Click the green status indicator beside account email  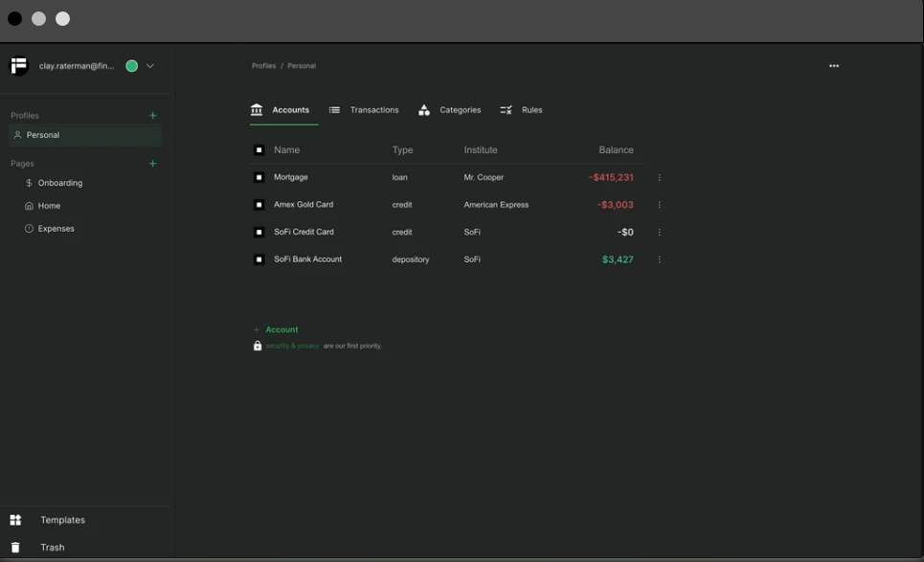coord(132,66)
